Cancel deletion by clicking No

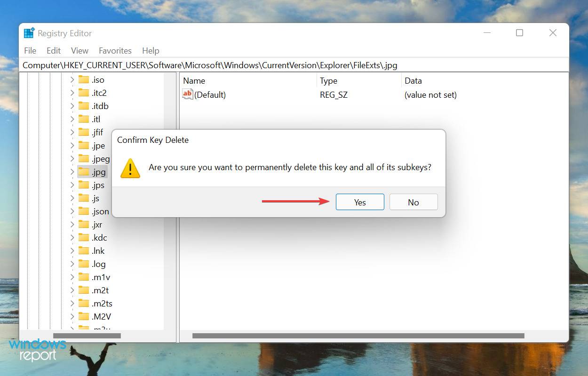[413, 202]
